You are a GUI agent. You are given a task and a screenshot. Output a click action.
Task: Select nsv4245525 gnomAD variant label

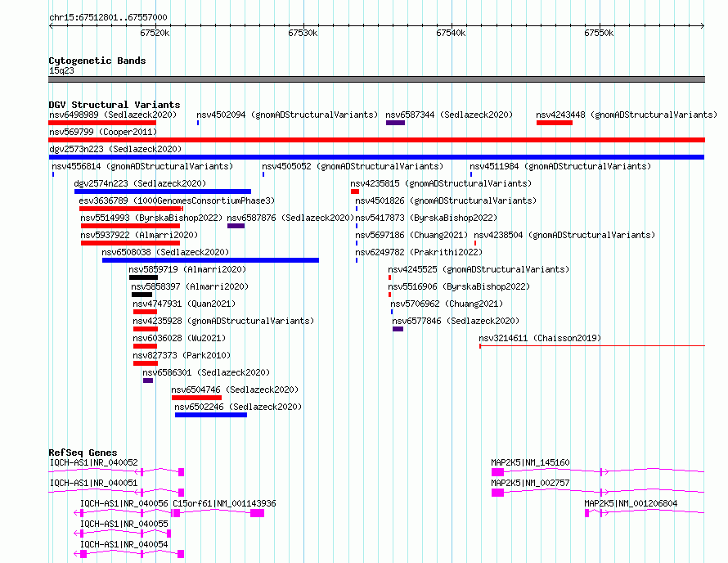(479, 269)
